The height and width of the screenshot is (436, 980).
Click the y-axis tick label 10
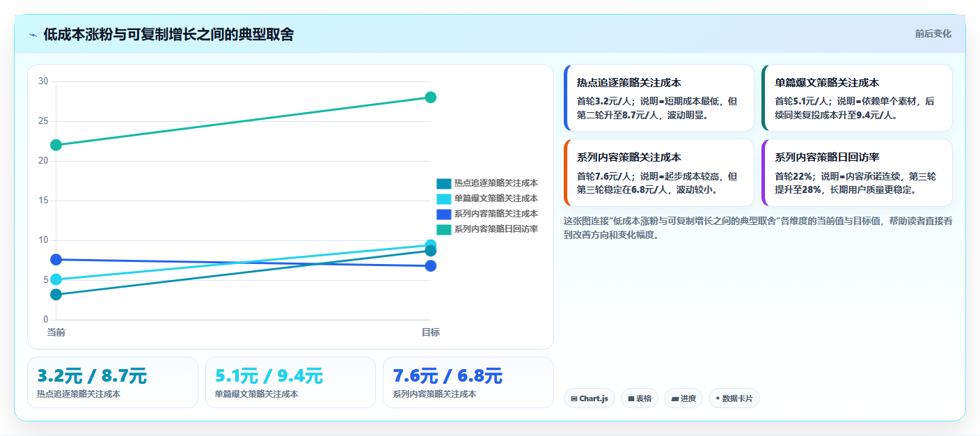43,240
